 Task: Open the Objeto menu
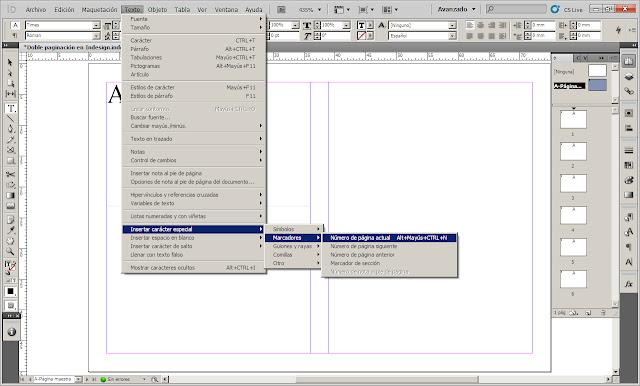point(157,9)
